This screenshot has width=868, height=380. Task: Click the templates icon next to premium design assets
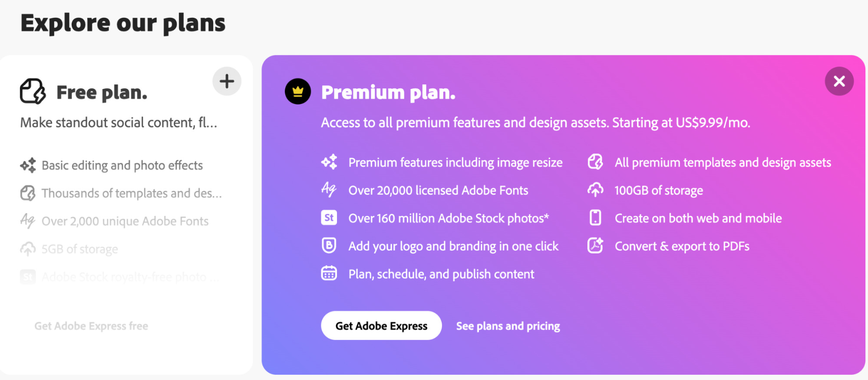595,162
